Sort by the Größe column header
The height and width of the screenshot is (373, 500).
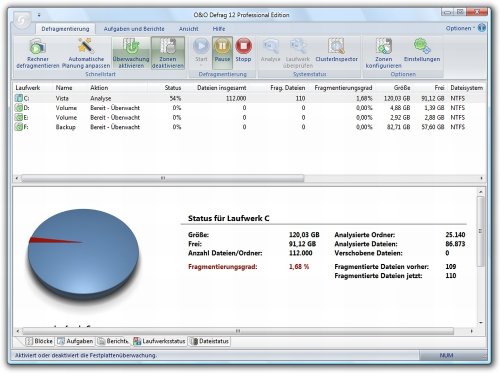[402, 88]
